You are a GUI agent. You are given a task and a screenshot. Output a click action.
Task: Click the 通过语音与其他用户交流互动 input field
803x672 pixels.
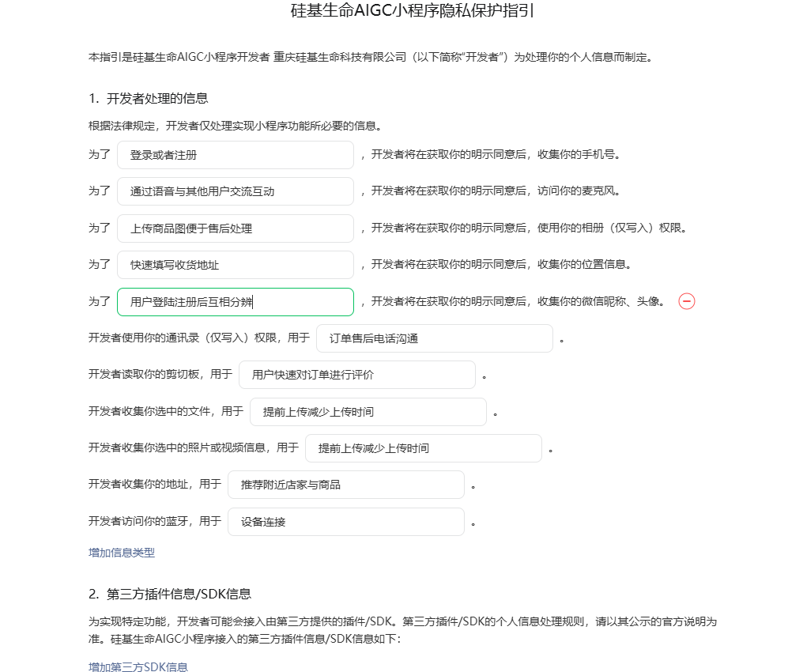(235, 191)
